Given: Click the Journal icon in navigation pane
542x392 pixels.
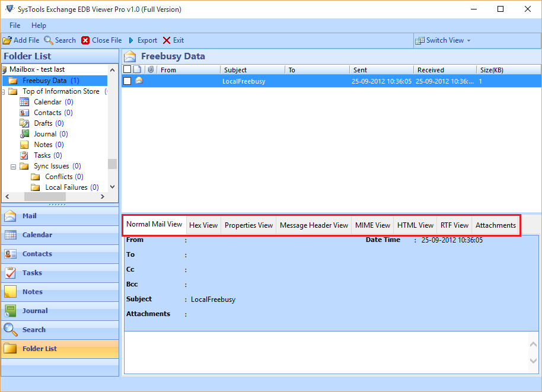Looking at the screenshot, I should pyautogui.click(x=10, y=311).
